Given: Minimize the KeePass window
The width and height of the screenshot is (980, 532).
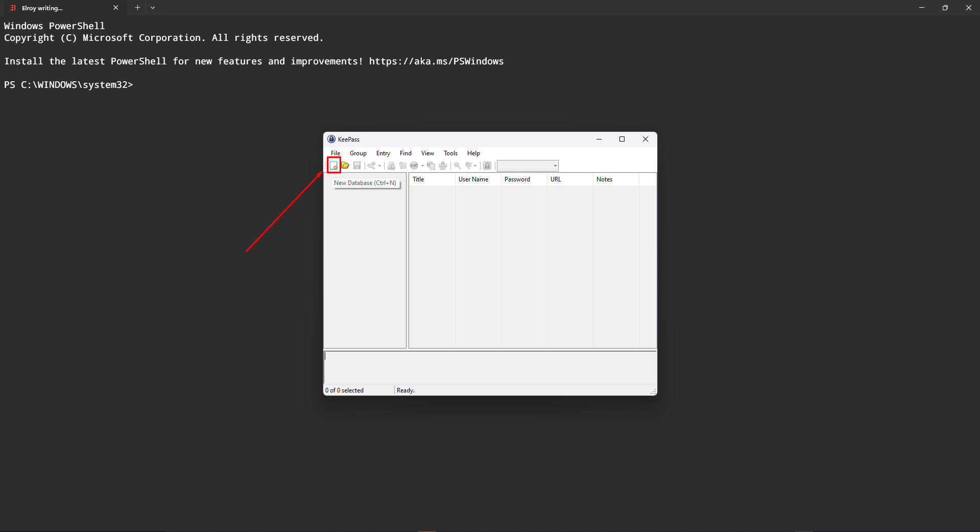Looking at the screenshot, I should tap(599, 139).
